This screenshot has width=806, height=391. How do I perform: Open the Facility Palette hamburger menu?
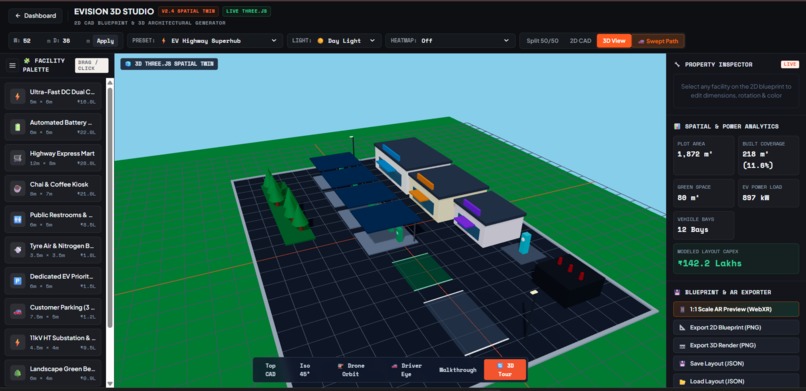(x=12, y=65)
